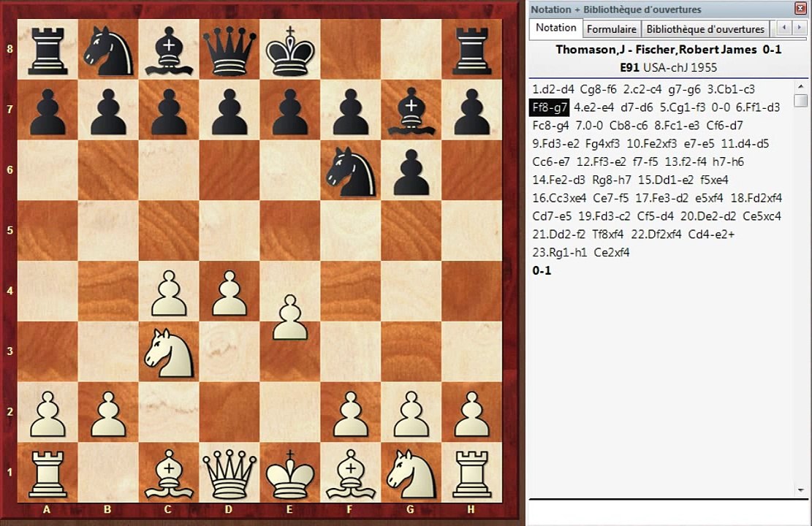Jump to move 22.Df2xf4
This screenshot has width=812, height=526.
click(x=656, y=234)
